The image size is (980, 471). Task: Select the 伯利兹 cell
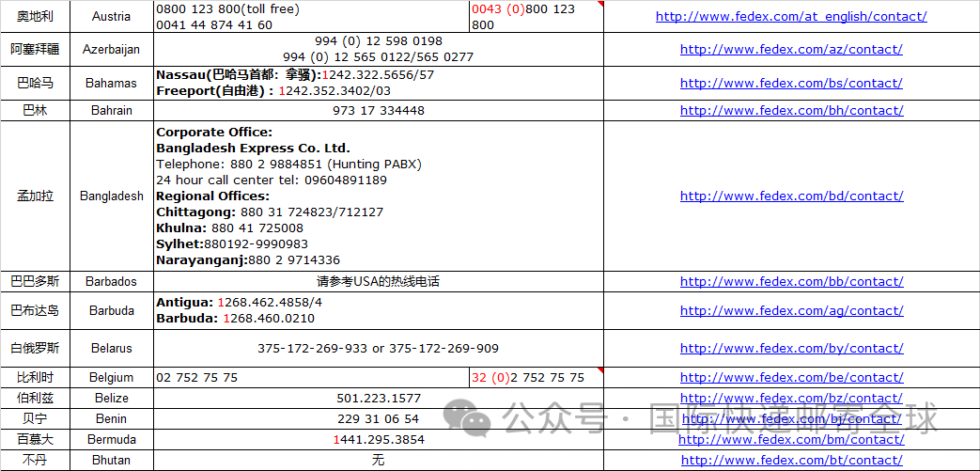point(35,399)
